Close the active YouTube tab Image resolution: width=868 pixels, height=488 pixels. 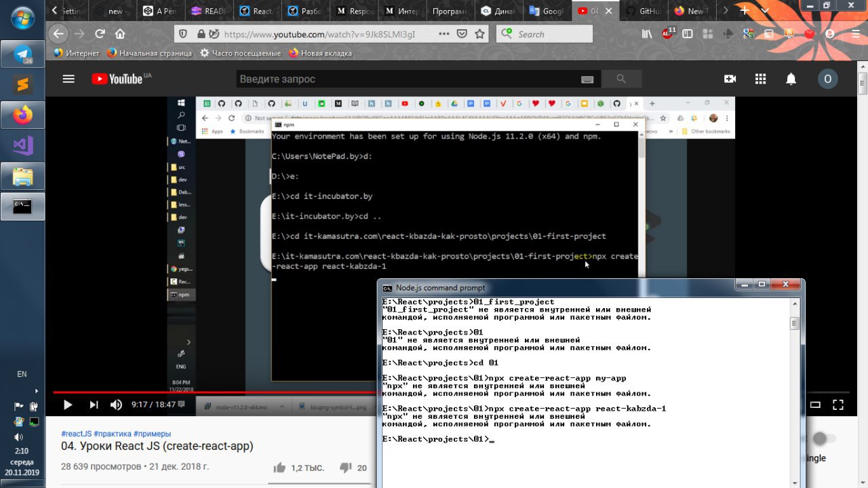610,11
